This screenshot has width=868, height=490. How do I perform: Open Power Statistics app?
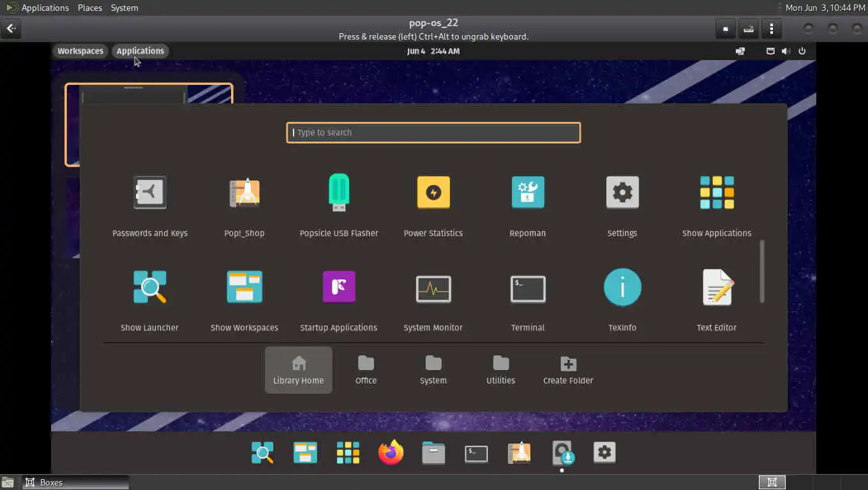(x=433, y=206)
